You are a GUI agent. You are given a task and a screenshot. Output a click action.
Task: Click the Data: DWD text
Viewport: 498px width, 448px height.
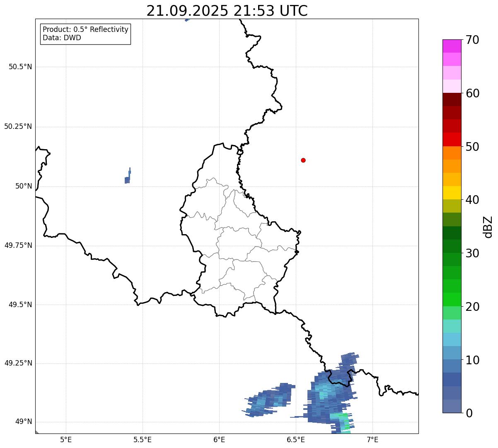tap(62, 38)
